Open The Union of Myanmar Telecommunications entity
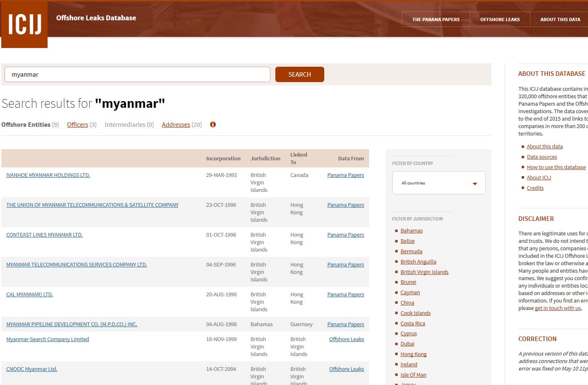Screen dimensions: 588x385 [x=92, y=205]
